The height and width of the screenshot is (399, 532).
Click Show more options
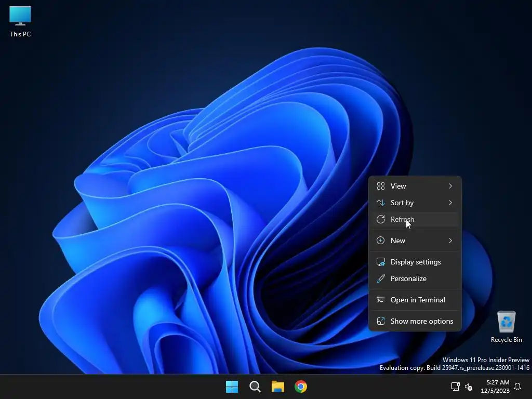click(x=415, y=321)
